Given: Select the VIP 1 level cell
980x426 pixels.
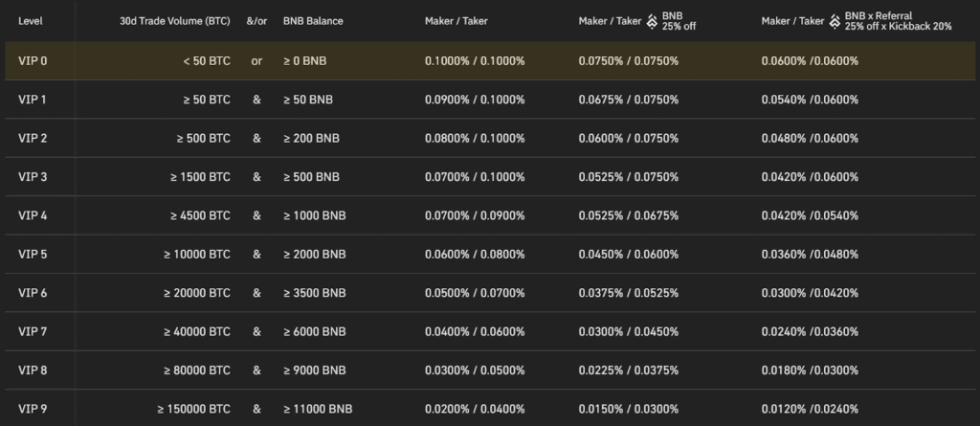Looking at the screenshot, I should click(33, 100).
